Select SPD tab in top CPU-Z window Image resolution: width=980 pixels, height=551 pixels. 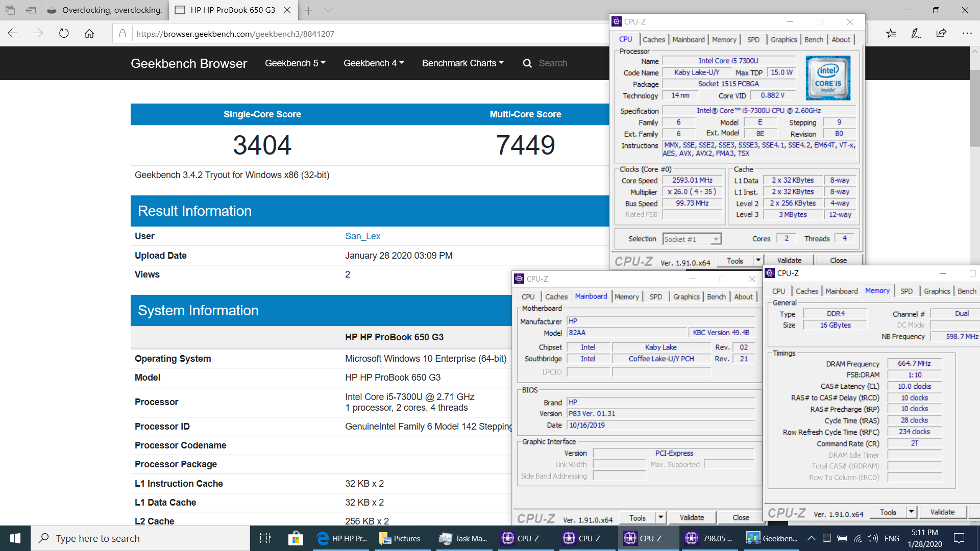click(753, 39)
